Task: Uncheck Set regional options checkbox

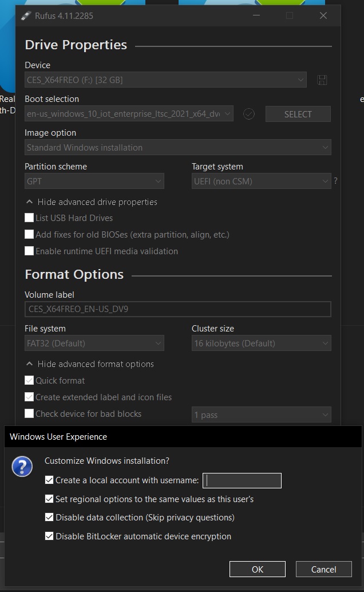Action: coord(49,499)
